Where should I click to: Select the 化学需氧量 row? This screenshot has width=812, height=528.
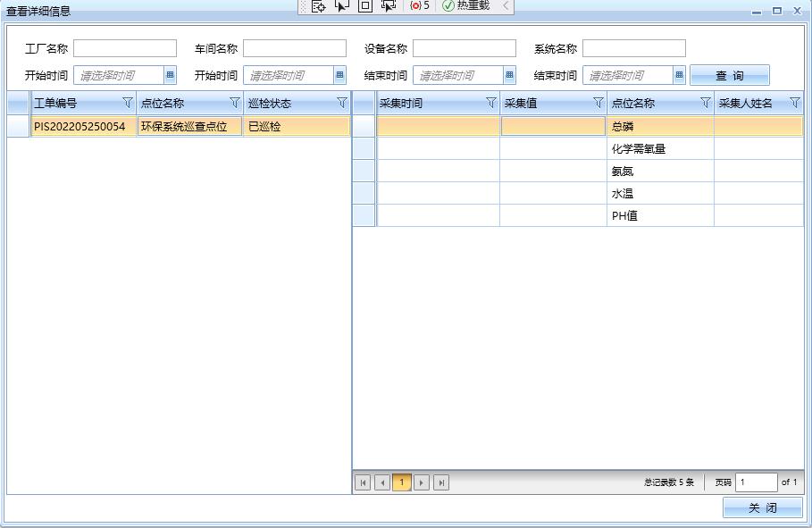(639, 148)
